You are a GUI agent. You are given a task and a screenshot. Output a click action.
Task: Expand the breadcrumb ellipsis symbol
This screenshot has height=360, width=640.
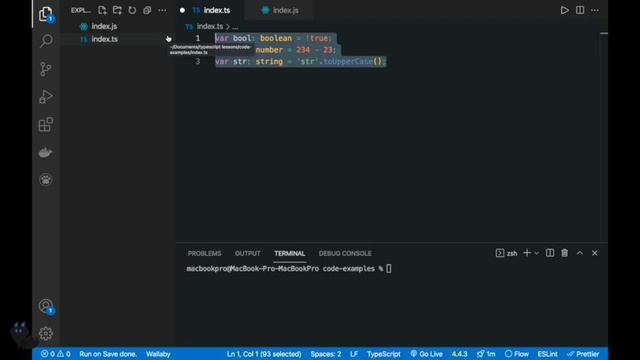(235, 27)
